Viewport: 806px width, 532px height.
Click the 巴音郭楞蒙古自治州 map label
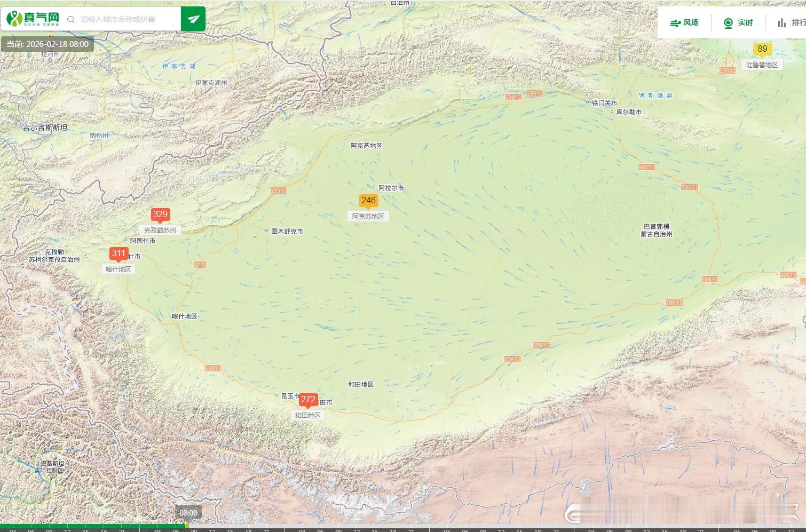[656, 230]
